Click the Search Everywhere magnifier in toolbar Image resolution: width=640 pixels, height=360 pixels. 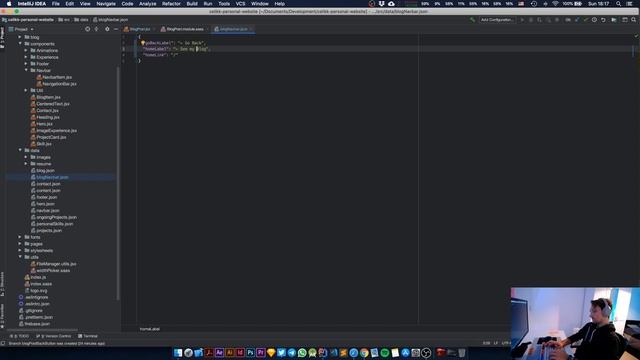[x=633, y=20]
